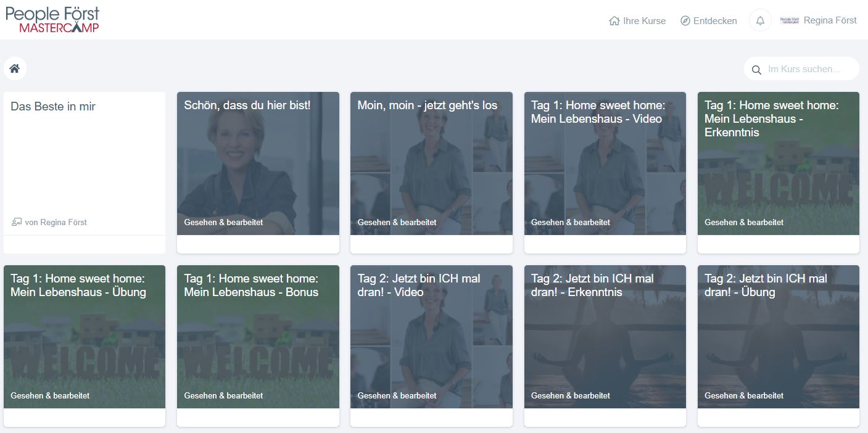The image size is (868, 433).
Task: Open lesson Schön, dass du hier bist!
Action: click(x=258, y=163)
